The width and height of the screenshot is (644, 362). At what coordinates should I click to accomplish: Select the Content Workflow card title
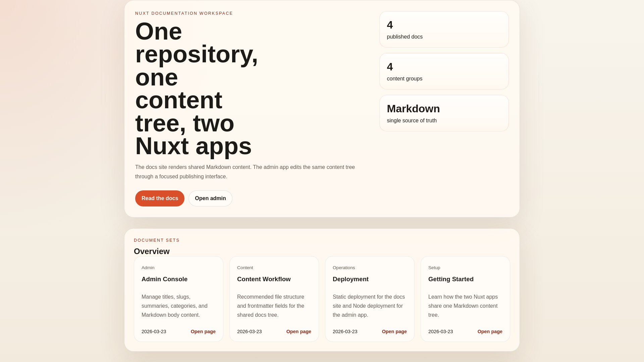(x=264, y=279)
